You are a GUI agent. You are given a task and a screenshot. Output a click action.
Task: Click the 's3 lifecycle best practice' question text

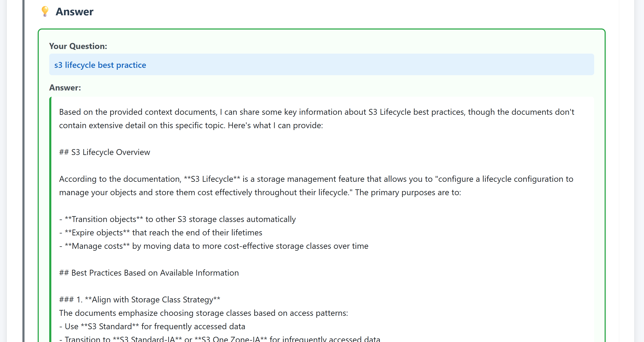100,65
